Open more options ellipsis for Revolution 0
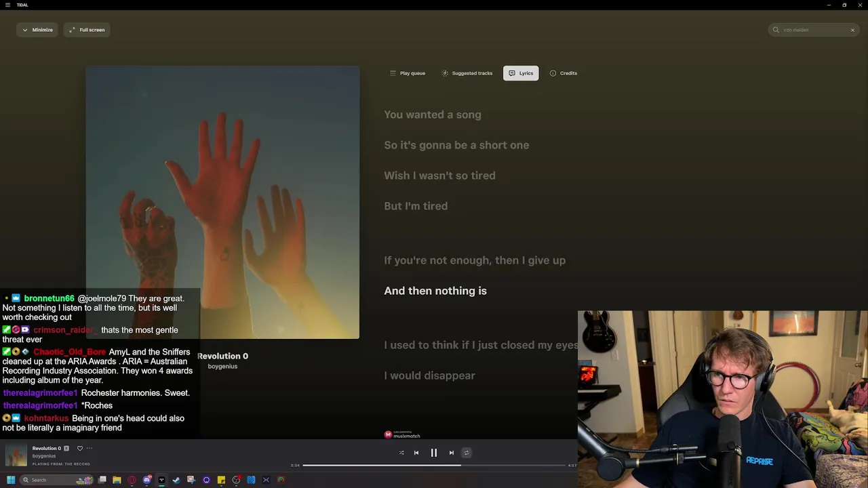Screen dimensions: 868x488 coord(90,448)
